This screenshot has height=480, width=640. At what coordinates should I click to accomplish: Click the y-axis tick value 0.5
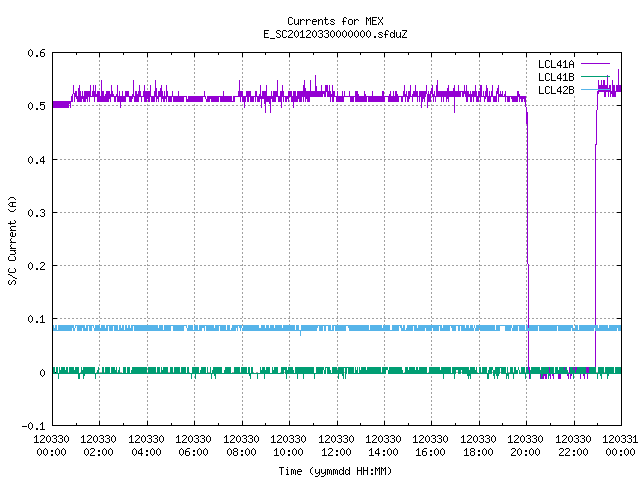tap(36, 106)
